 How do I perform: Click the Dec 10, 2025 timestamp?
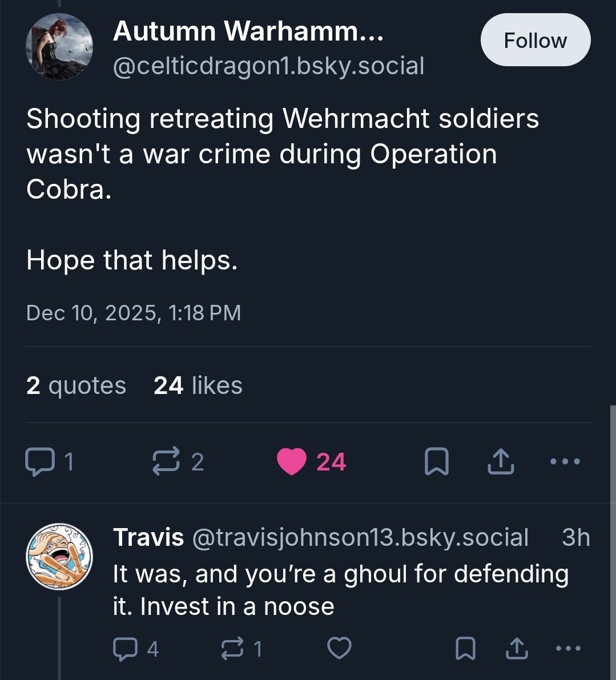(x=134, y=313)
